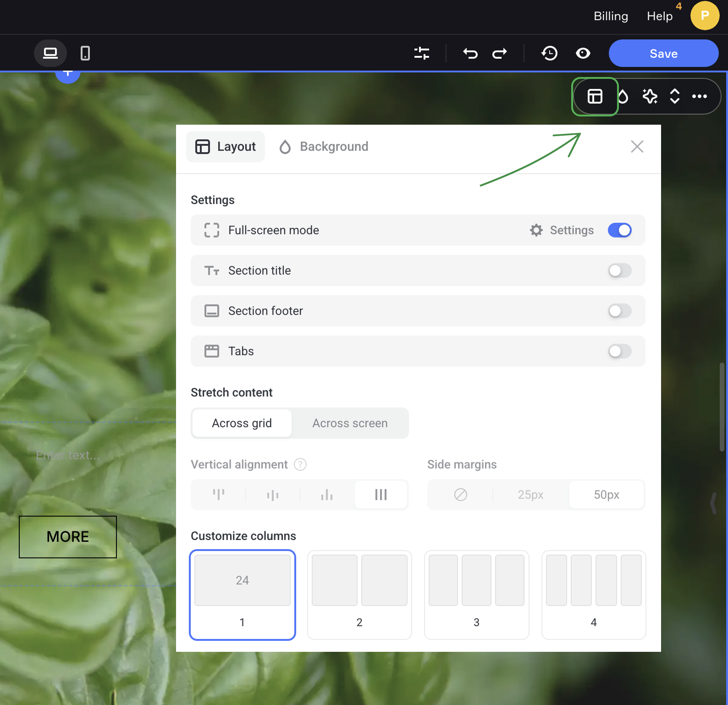Select the Layout tab
The width and height of the screenshot is (728, 705).
(226, 147)
